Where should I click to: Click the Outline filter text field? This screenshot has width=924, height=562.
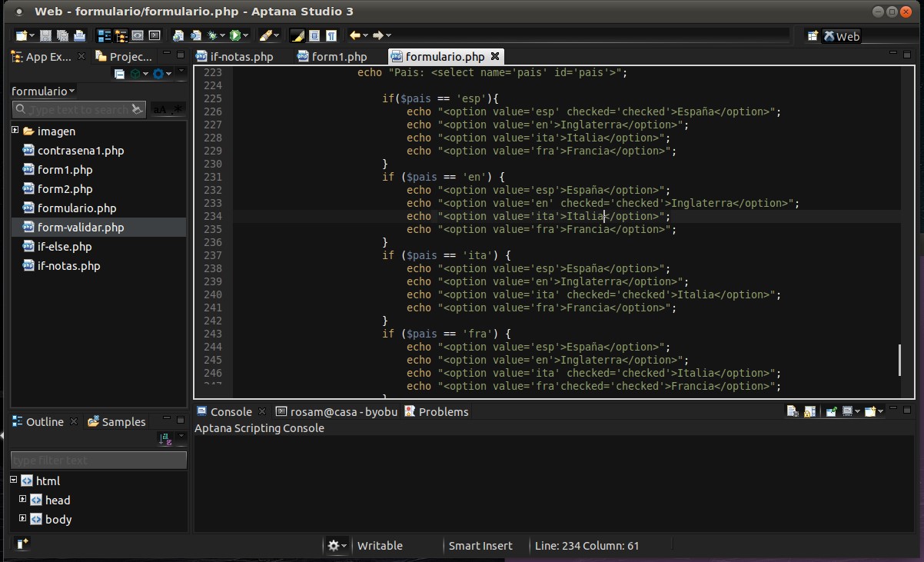pos(98,461)
